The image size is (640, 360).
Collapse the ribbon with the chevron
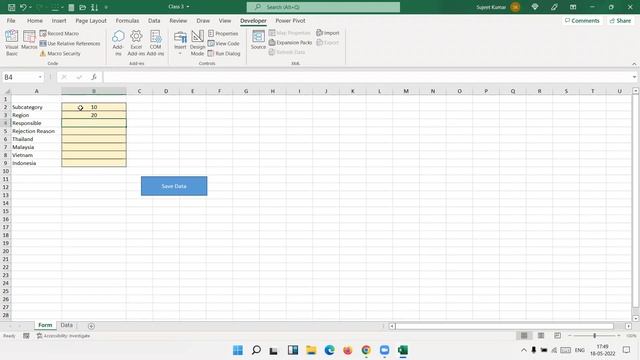(x=634, y=64)
